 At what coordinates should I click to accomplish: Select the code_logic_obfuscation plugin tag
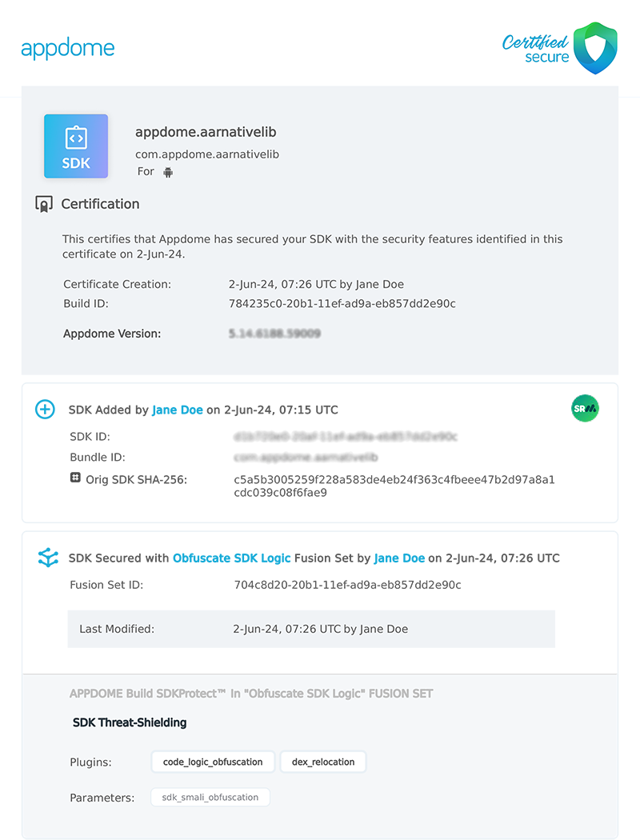point(213,762)
